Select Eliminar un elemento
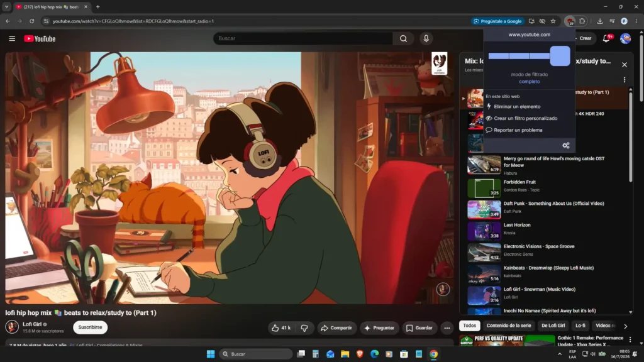The height and width of the screenshot is (362, 644). pyautogui.click(x=517, y=107)
